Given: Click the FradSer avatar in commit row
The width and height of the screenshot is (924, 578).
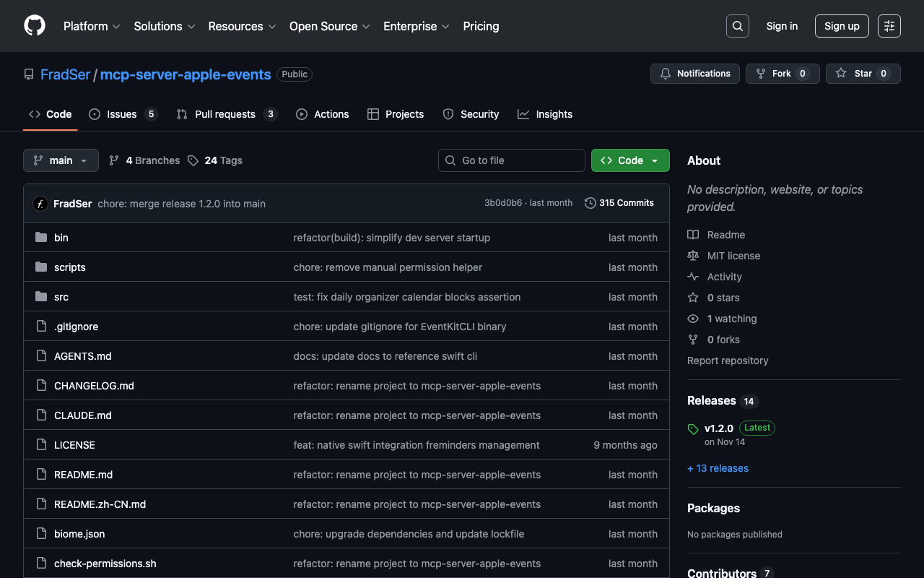Looking at the screenshot, I should pyautogui.click(x=40, y=204).
